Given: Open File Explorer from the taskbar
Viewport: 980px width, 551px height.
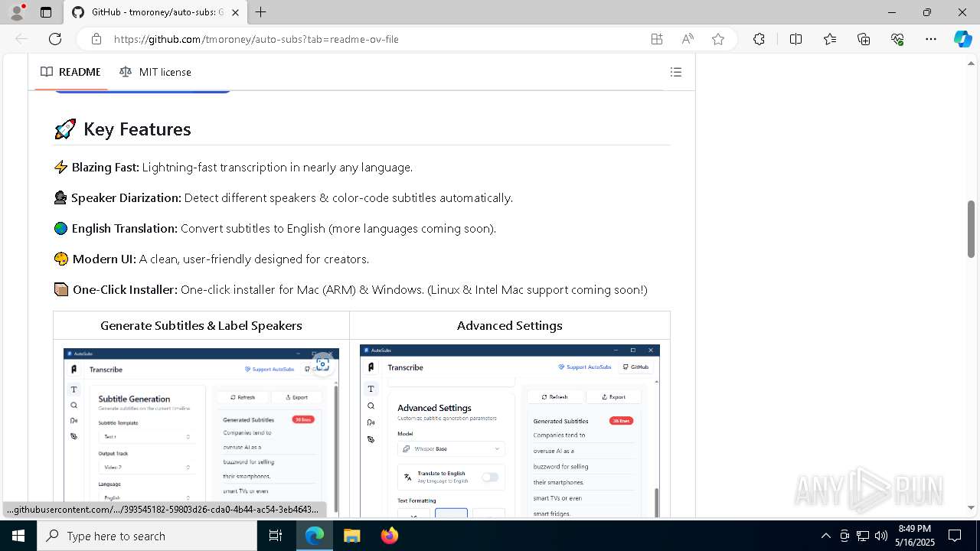Looking at the screenshot, I should pos(351,536).
